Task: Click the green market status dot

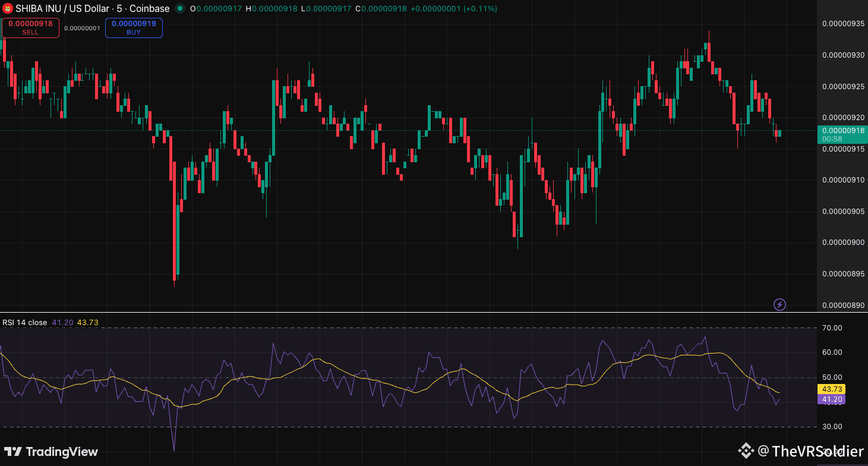Action: click(x=179, y=9)
